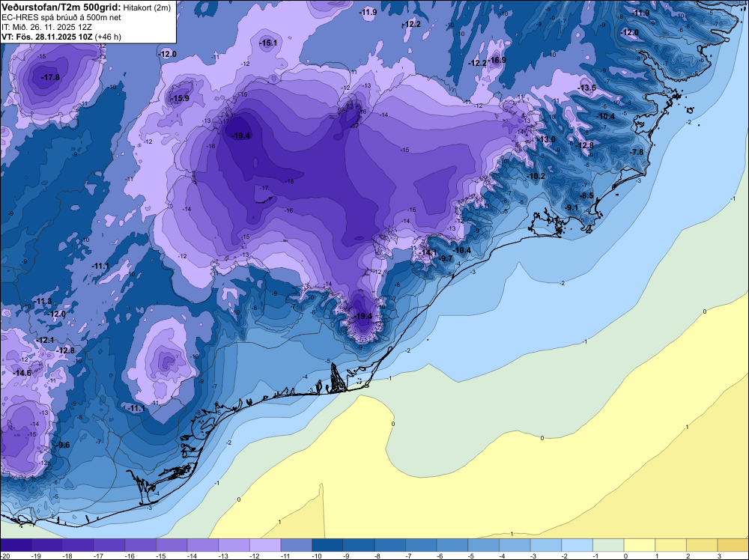Viewport: 749px width, 560px height.
Task: Click the -14.6 temperature label
Action: pos(22,373)
